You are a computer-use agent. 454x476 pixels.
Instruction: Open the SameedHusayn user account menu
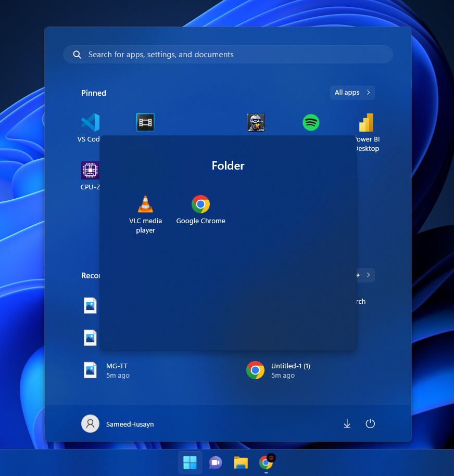(x=118, y=424)
